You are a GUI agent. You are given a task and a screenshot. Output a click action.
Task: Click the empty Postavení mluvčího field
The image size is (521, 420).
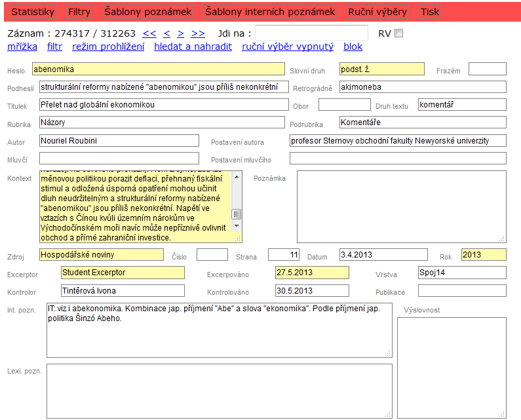398,158
